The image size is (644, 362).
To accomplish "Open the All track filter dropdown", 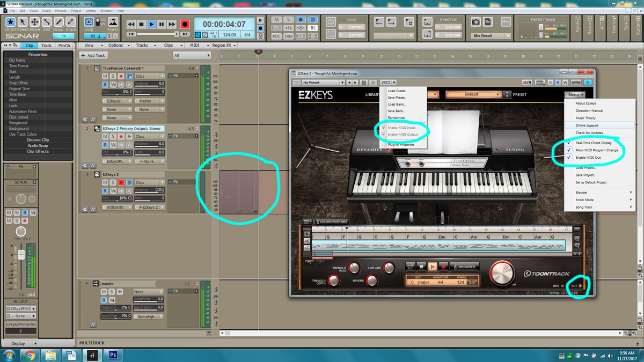I will (x=192, y=55).
